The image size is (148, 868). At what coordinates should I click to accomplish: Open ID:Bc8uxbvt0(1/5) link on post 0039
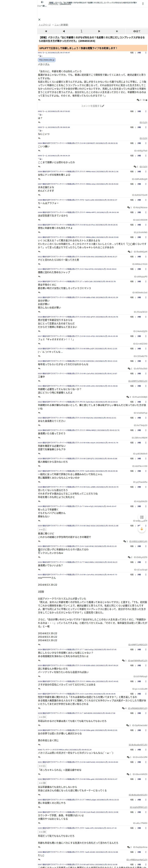pos(138,745)
